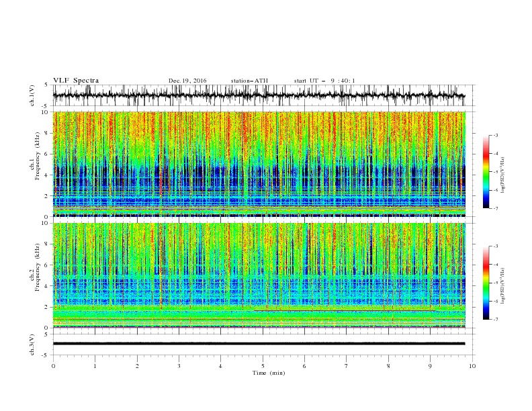Click the "-3" label on ch.1 color bar
The height and width of the screenshot is (411, 532).
(496, 135)
